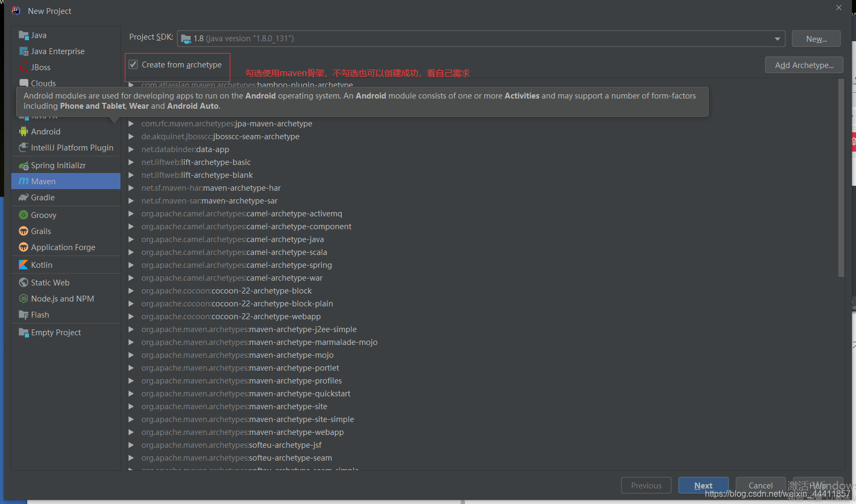The image size is (856, 504).
Task: Click the Groovy green circle icon
Action: pos(24,215)
